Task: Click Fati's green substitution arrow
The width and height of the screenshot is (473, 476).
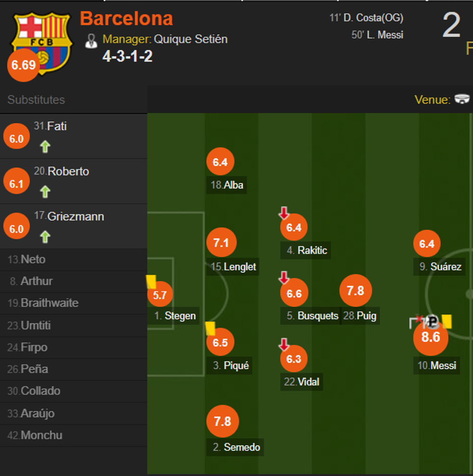Action: point(45,146)
